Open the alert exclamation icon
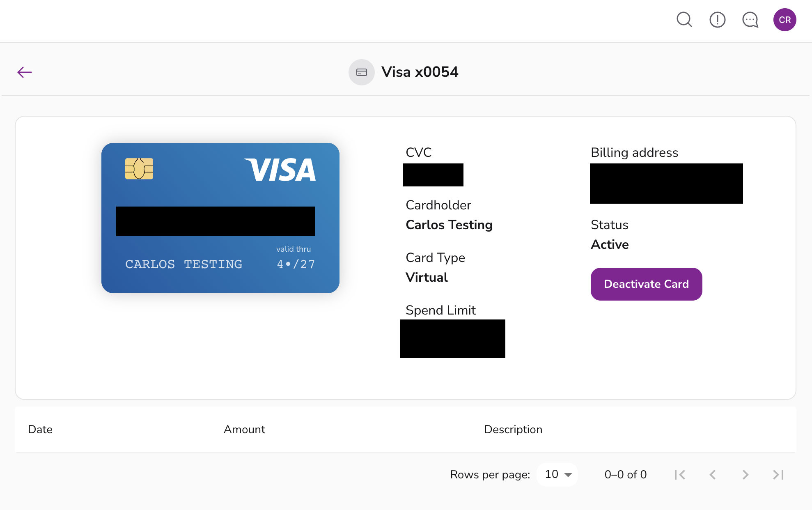 pyautogui.click(x=717, y=20)
